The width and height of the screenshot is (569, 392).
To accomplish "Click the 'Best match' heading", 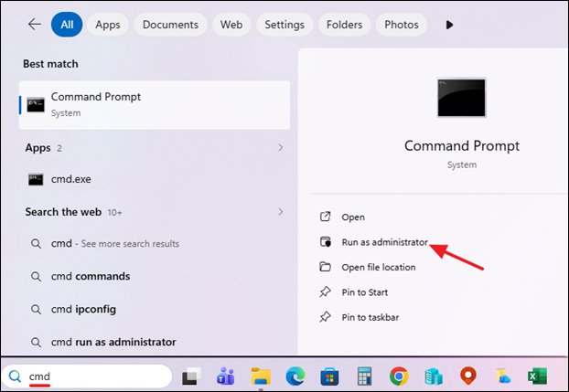I will click(x=50, y=64).
